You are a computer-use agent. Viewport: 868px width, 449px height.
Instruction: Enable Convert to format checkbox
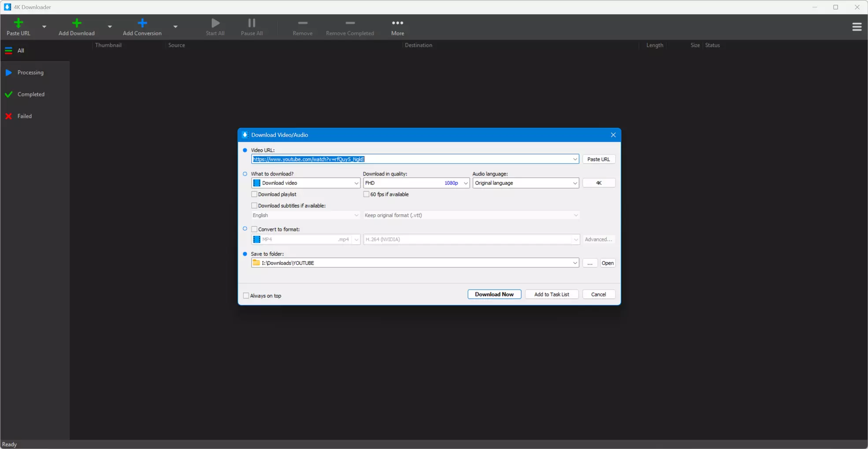tap(254, 229)
